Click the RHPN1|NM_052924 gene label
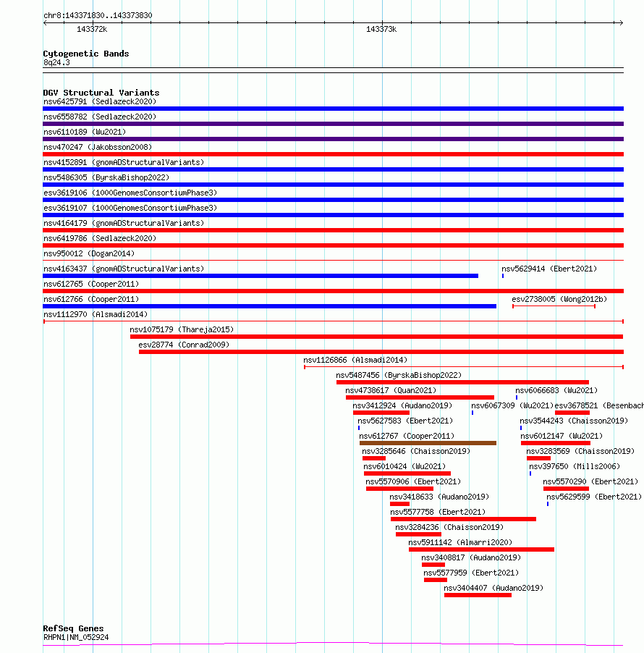 tap(76, 638)
